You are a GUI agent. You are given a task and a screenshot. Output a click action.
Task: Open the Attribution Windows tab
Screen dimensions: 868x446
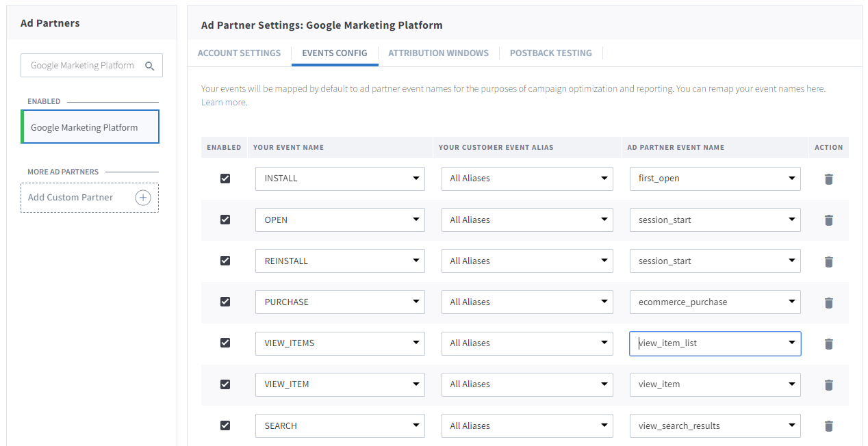pos(438,53)
